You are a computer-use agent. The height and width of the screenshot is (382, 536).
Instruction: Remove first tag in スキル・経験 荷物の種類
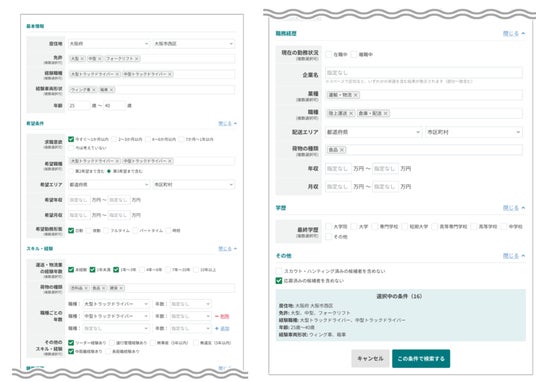[x=86, y=288]
